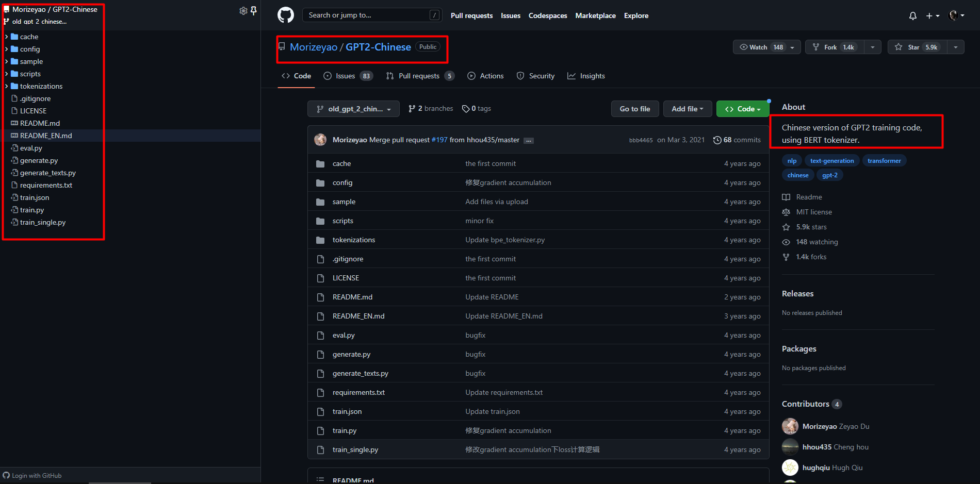Expand the sample folder in sidebar tree
This screenshot has height=484, width=980.
[6, 61]
